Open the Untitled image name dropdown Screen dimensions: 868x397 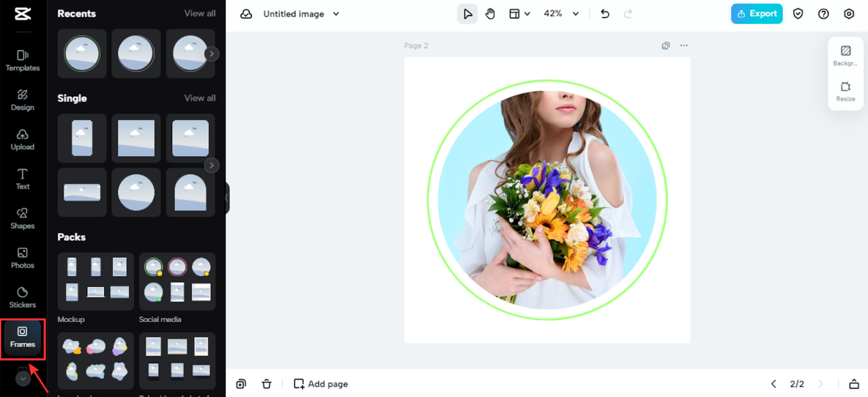click(x=301, y=14)
